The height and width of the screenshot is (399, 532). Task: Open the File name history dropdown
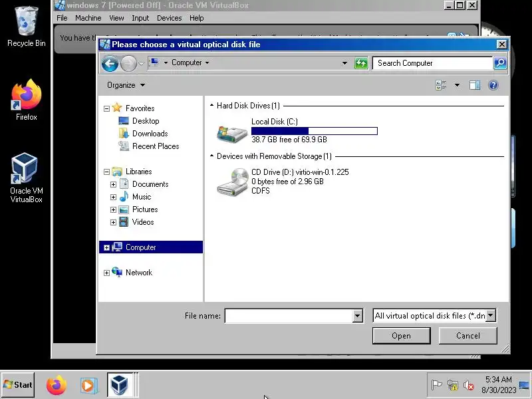coord(357,316)
